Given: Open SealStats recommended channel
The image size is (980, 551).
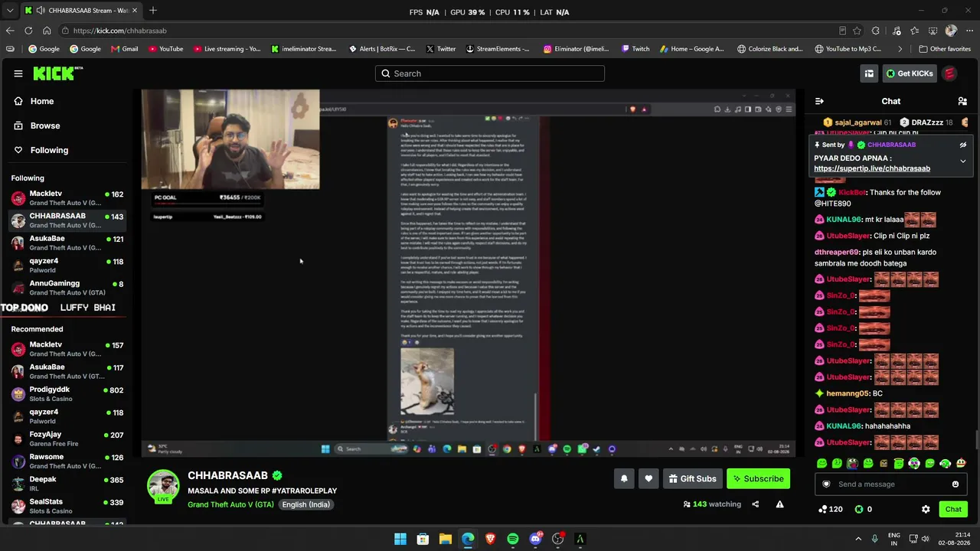Looking at the screenshot, I should (67, 506).
